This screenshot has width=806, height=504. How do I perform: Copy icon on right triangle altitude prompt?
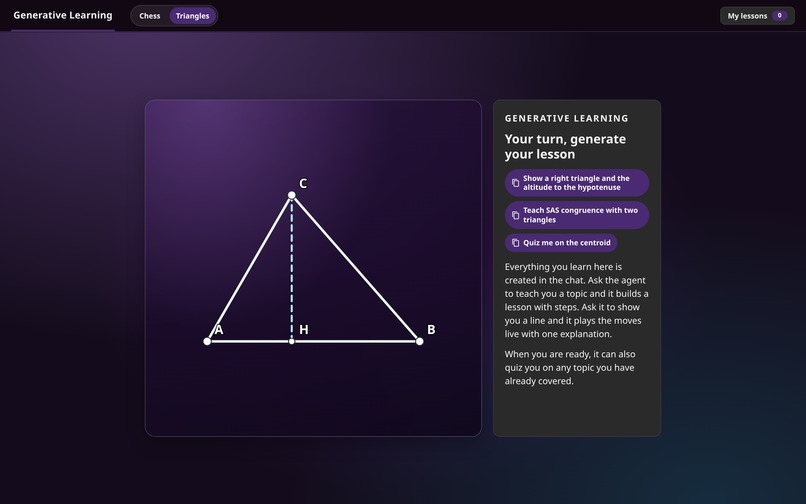coord(515,183)
